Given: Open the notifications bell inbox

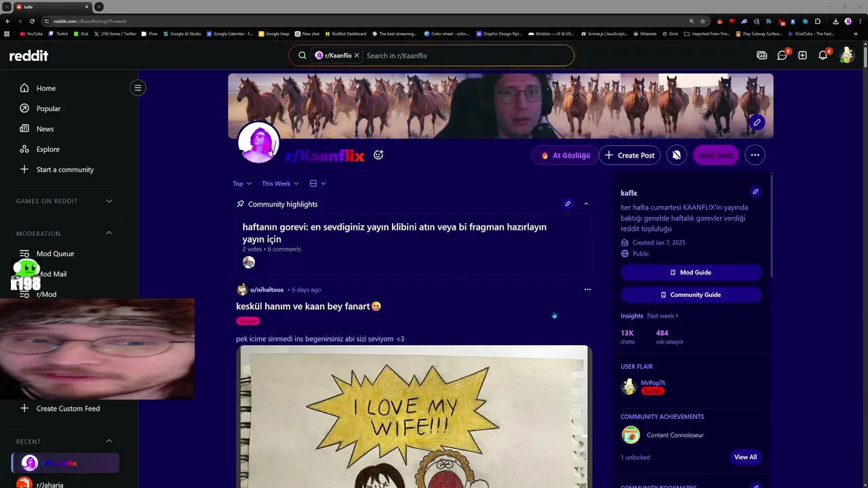Looking at the screenshot, I should click(x=823, y=56).
